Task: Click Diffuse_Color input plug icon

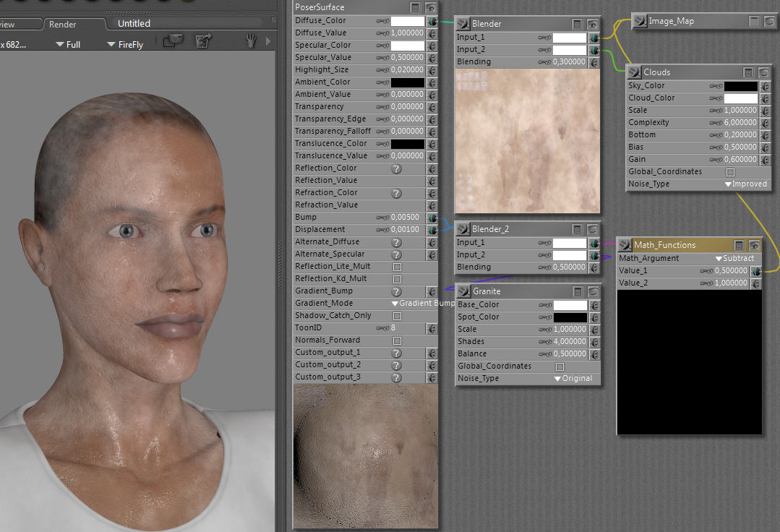Action: [x=432, y=21]
